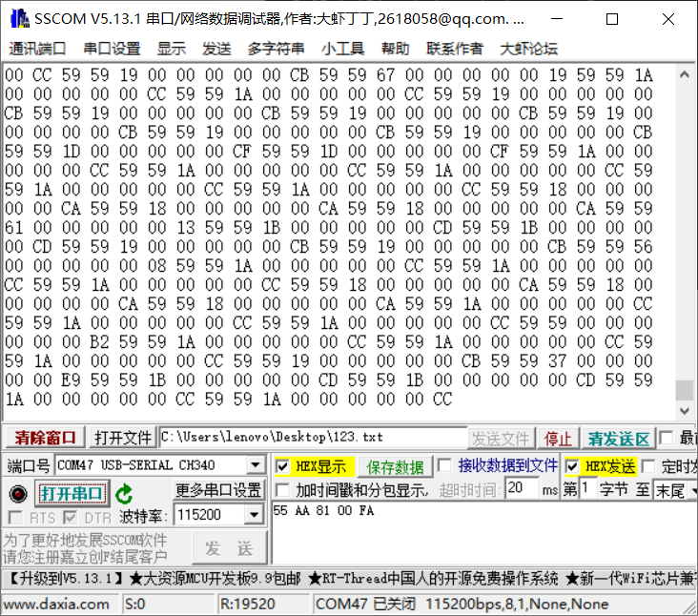Click the send text area containing 55 AA 81 00 FA
Viewport: 698px width, 616px height.
[484, 533]
